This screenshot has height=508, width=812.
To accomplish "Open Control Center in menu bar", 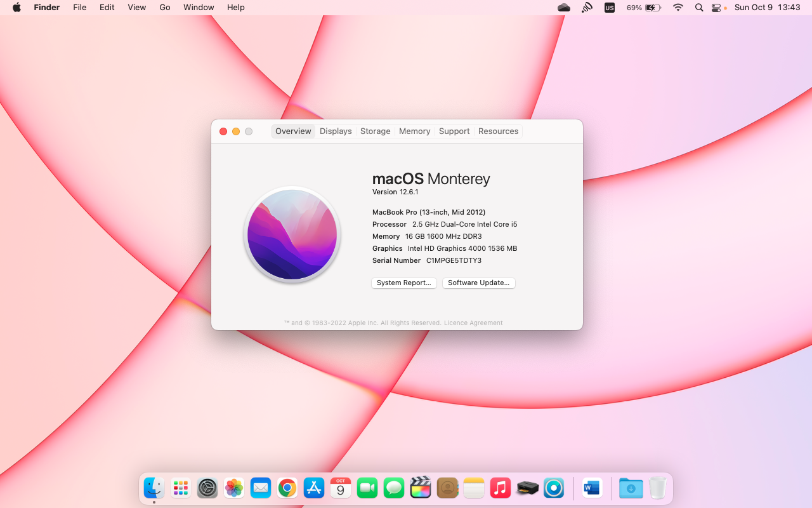I will 716,8.
